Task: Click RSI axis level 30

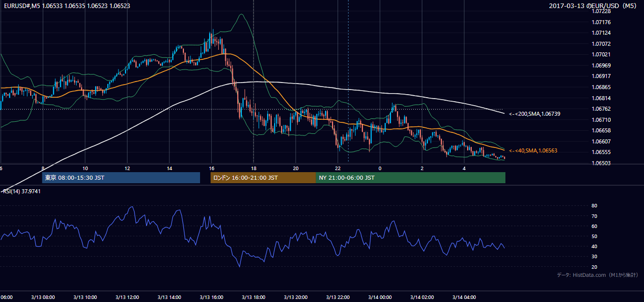Action: (594, 257)
